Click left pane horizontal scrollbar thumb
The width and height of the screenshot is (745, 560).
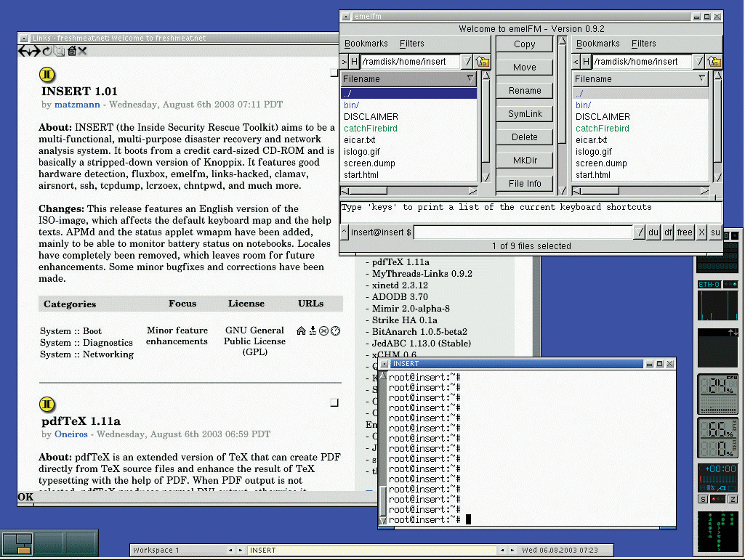coord(369,190)
